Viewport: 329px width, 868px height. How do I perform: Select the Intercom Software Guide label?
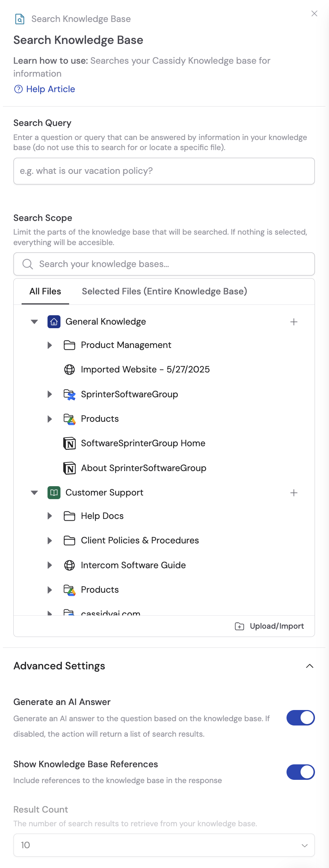click(x=133, y=565)
